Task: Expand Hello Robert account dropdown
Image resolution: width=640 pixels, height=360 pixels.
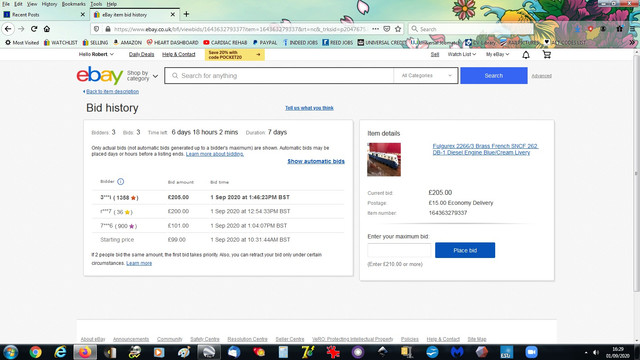Action: 96,54
